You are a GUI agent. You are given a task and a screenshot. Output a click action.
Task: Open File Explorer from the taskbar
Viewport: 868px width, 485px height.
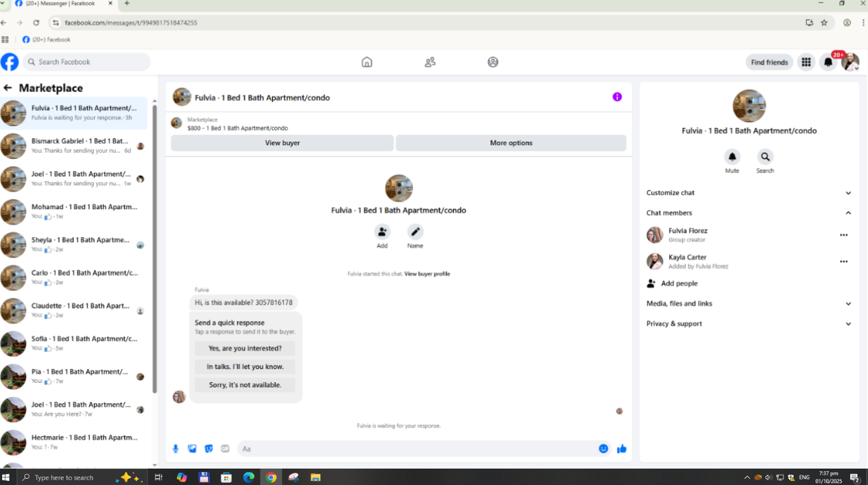click(315, 478)
